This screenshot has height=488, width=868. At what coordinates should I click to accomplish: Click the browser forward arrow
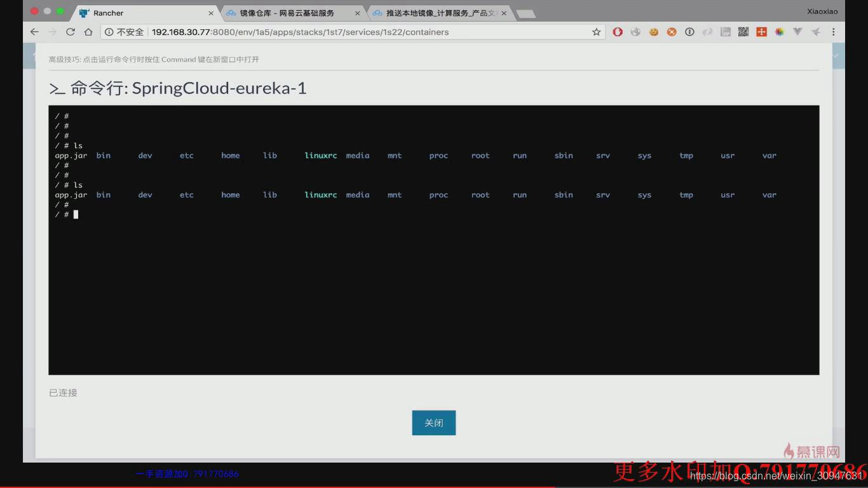click(52, 32)
